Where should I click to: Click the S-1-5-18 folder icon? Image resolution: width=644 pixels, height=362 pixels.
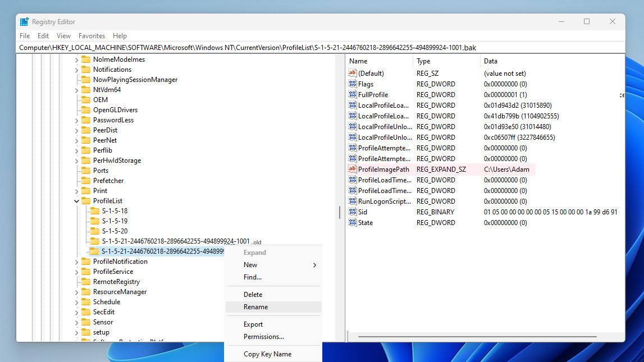(x=95, y=211)
